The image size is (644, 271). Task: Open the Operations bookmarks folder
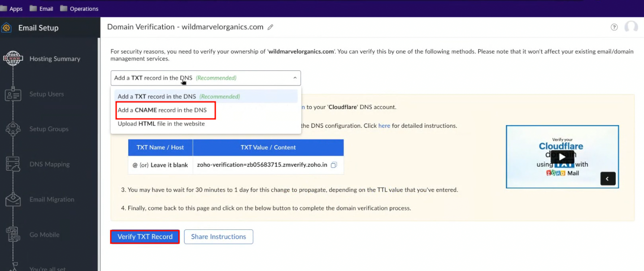(x=79, y=9)
